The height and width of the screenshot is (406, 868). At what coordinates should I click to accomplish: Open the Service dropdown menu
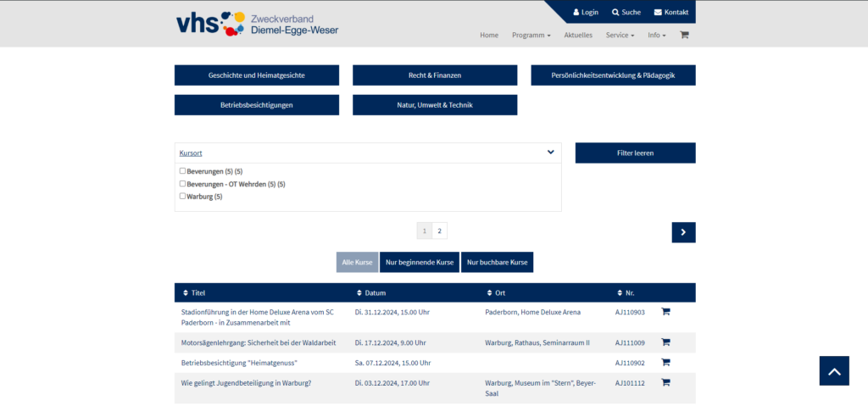(620, 35)
